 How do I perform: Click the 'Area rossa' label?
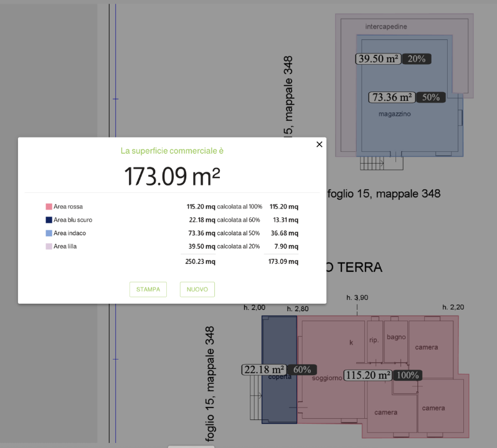pos(68,207)
